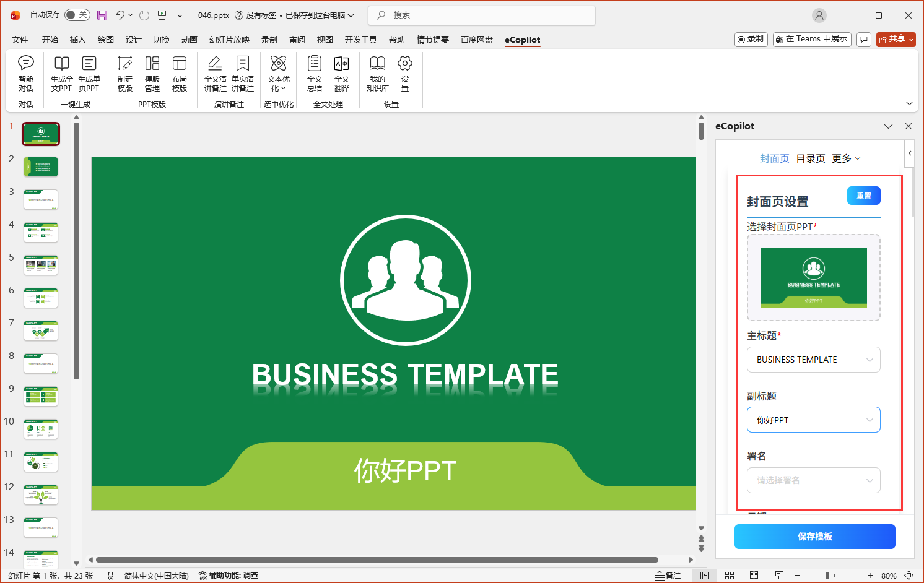Screen dimensions: 924x583
Task: Open 我的知识库 knowledge base
Action: (x=377, y=74)
